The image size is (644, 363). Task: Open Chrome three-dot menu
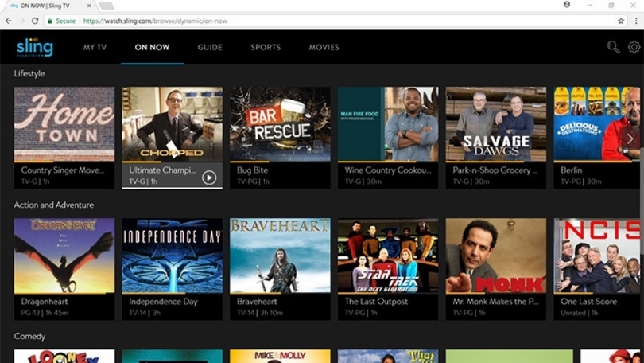coord(636,21)
